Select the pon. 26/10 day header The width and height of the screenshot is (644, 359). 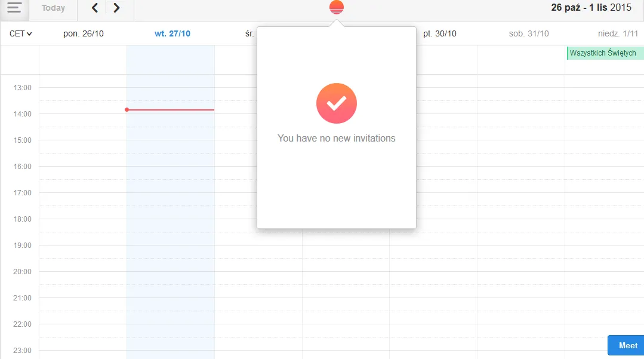84,34
